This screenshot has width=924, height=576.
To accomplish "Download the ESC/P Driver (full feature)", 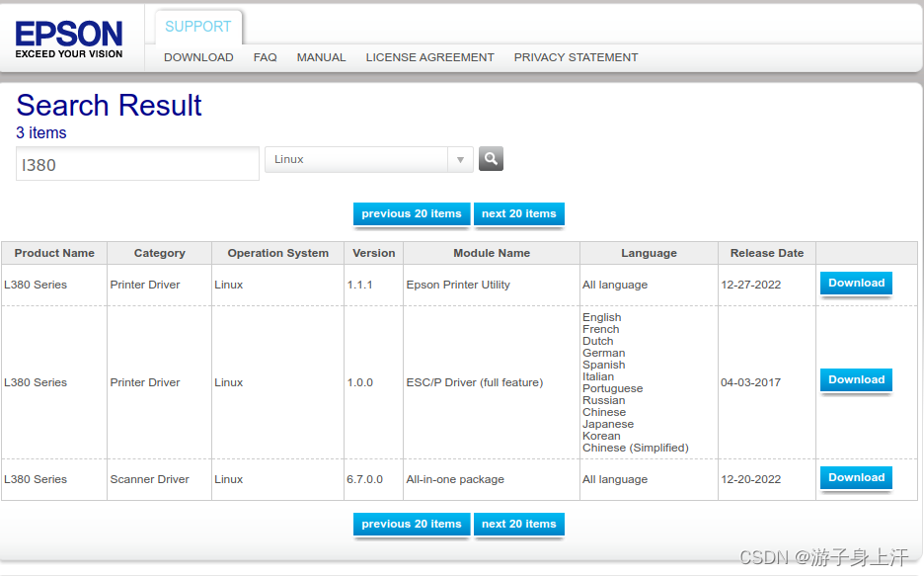I will click(856, 379).
